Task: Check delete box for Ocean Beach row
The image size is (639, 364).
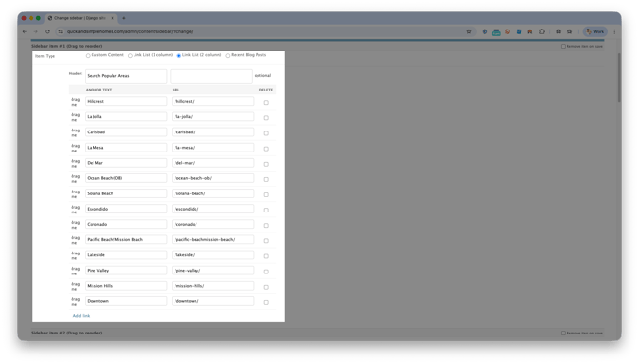Action: [x=266, y=179]
